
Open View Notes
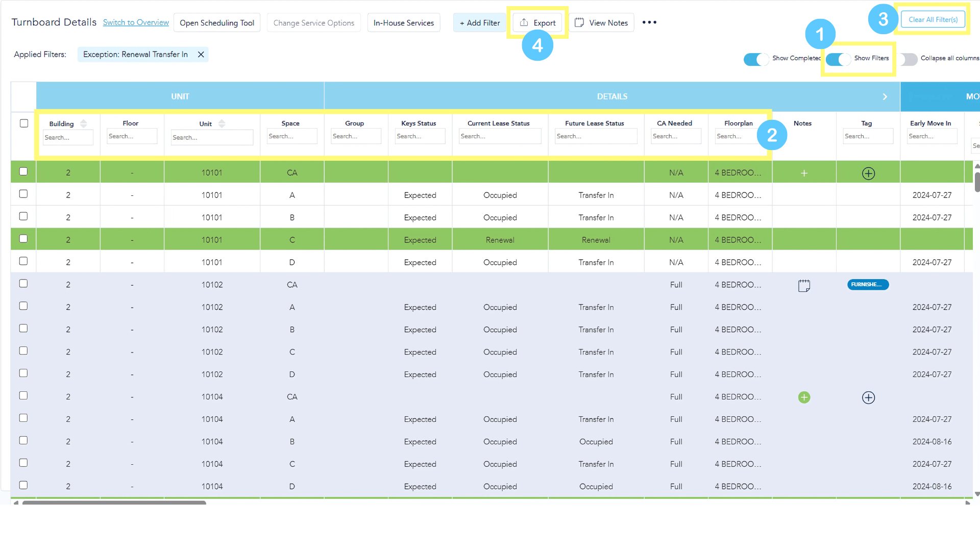tap(601, 23)
